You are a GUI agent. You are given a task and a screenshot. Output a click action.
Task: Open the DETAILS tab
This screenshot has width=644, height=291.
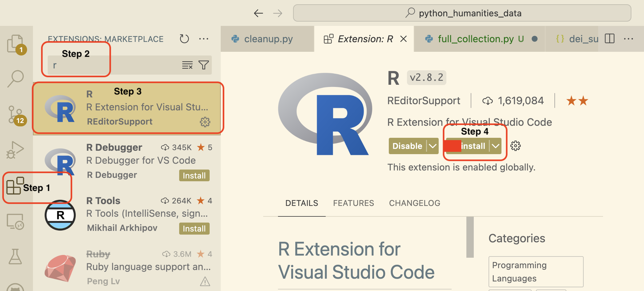(302, 203)
